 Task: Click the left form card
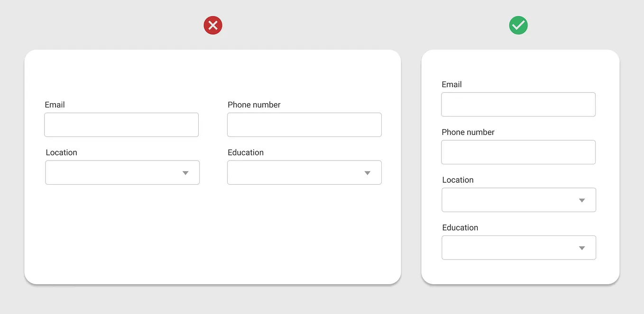point(213,237)
